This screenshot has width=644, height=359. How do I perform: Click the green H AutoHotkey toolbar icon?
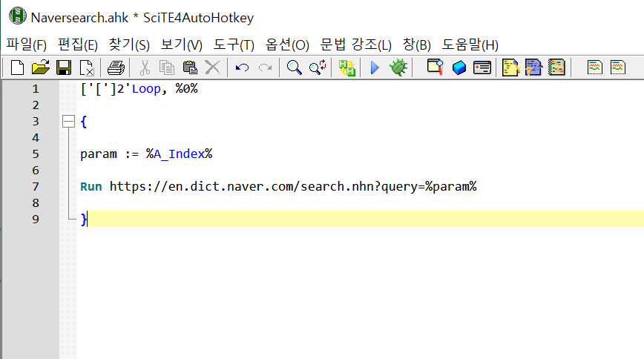tap(346, 67)
